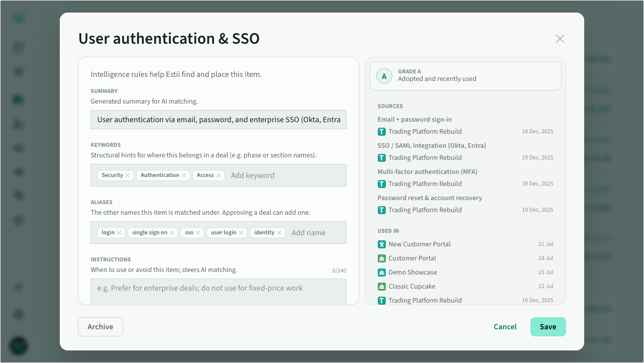
Task: Click the 18 Jul date
Action: tap(546, 258)
